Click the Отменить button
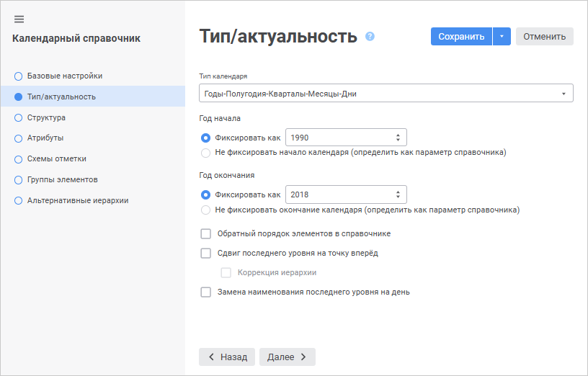The height and width of the screenshot is (376, 588). (544, 37)
